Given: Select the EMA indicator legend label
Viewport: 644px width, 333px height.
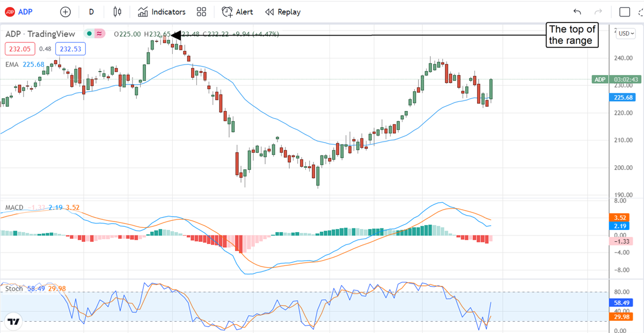Looking at the screenshot, I should [x=12, y=64].
